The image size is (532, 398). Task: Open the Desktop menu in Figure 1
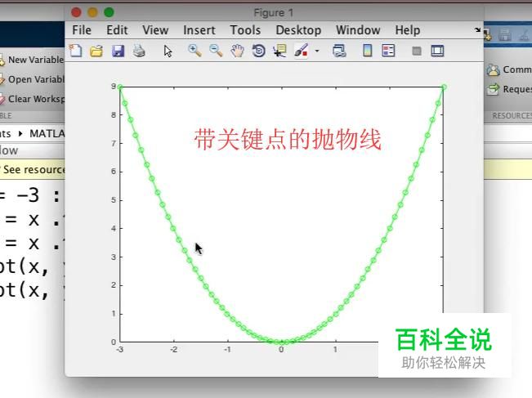click(x=298, y=30)
